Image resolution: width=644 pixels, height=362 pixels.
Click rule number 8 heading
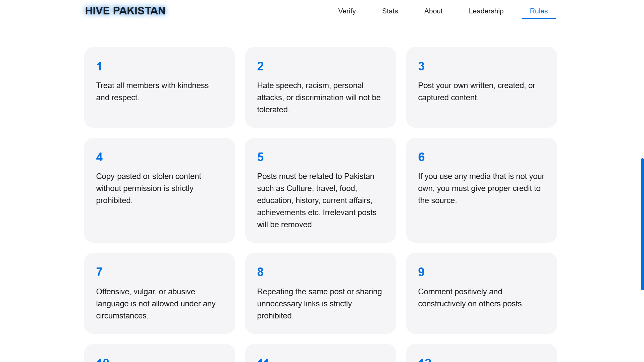click(260, 272)
